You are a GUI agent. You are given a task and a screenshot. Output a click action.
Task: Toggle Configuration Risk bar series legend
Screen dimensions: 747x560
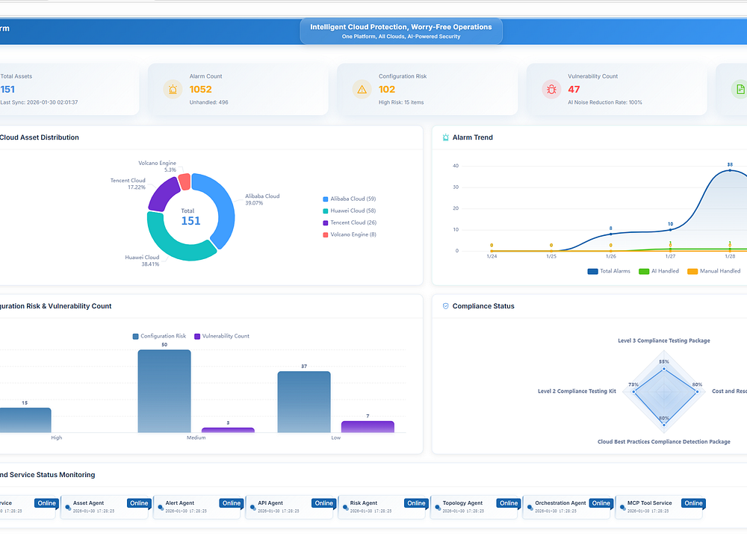tap(159, 336)
